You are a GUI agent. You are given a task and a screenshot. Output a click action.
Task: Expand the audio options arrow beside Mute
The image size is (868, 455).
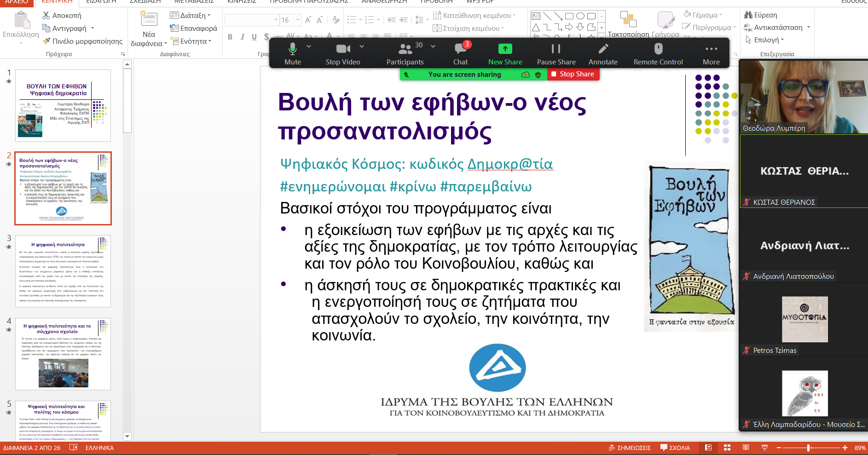[x=309, y=46]
